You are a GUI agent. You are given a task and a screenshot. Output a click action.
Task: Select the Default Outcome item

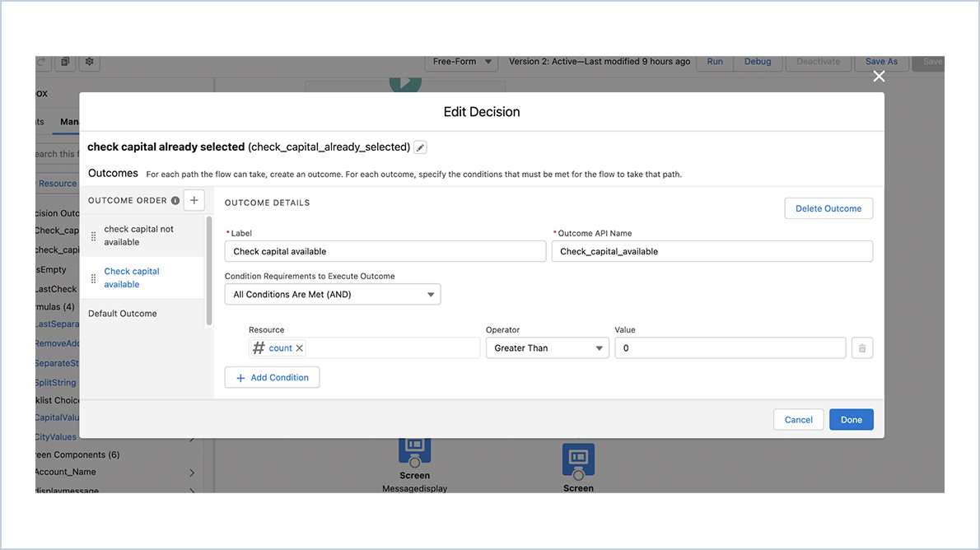(123, 314)
